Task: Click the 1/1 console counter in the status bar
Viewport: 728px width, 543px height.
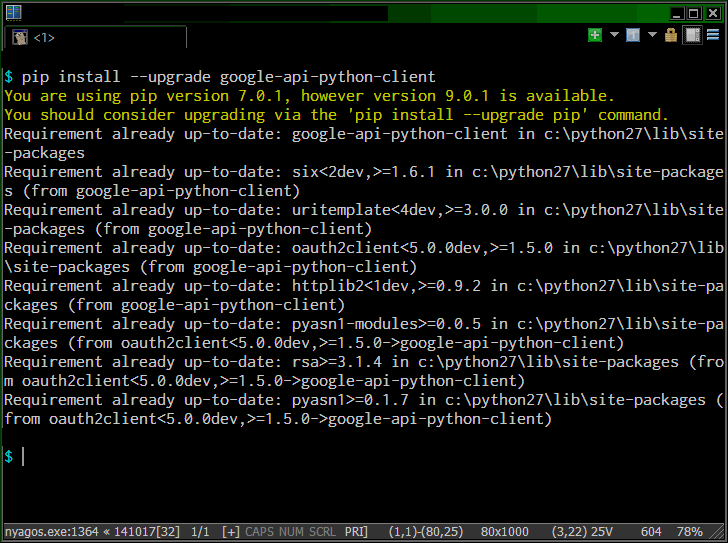Action: coord(200,532)
